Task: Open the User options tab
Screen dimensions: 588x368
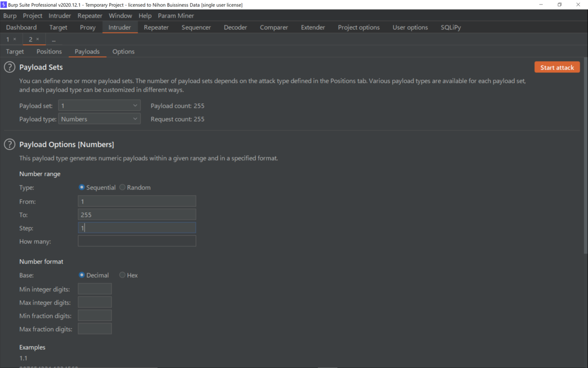Action: tap(410, 27)
